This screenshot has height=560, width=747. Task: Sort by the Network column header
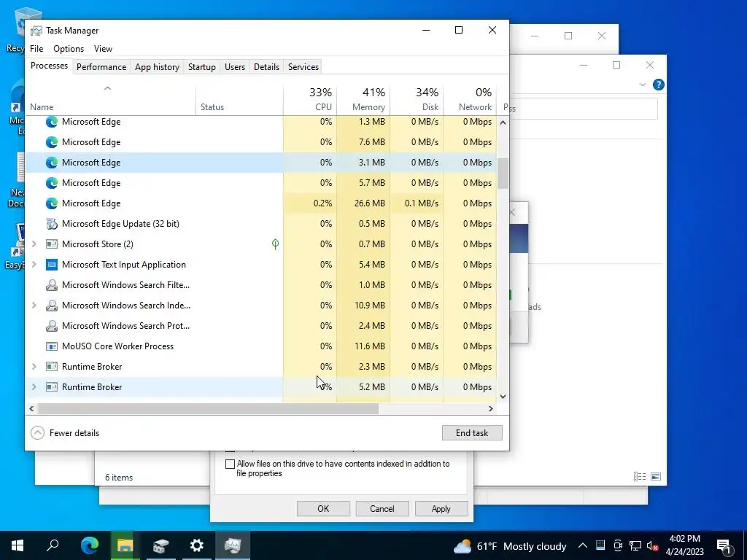point(471,99)
